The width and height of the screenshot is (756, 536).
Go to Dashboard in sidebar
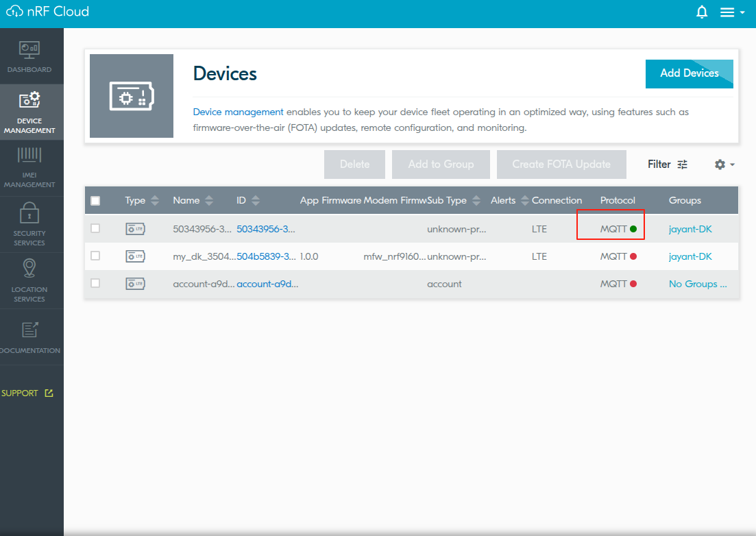tap(29, 57)
